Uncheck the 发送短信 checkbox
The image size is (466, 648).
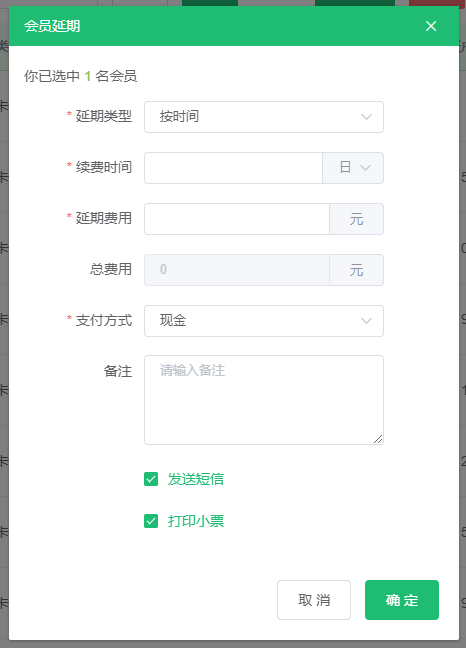coord(151,479)
